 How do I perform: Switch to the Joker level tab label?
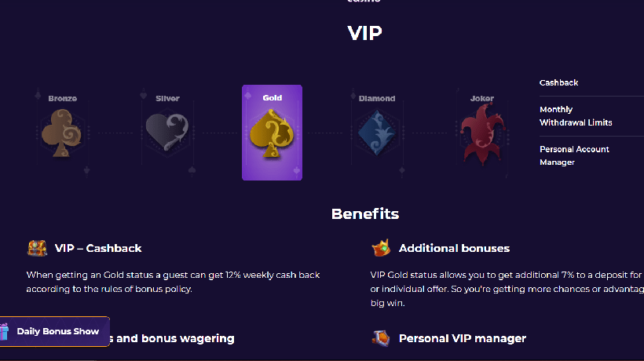click(481, 99)
